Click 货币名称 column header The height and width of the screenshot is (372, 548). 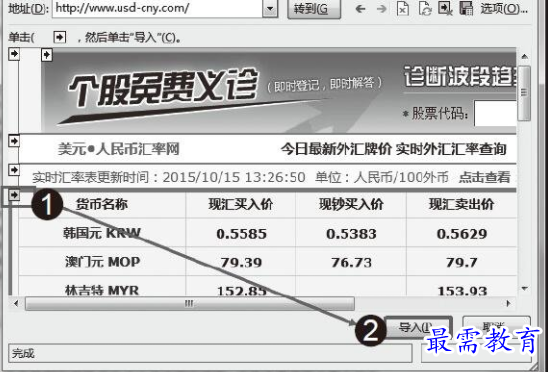tap(102, 204)
